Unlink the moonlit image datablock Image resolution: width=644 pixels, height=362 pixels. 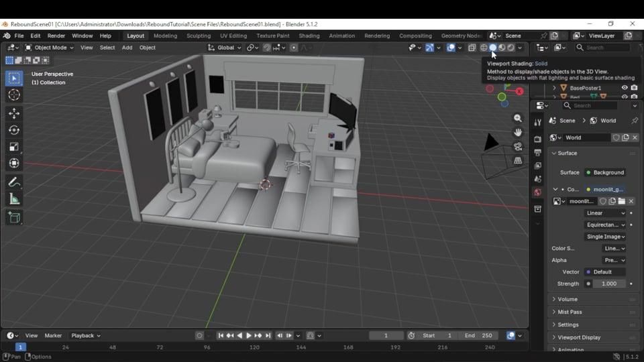[x=631, y=201]
